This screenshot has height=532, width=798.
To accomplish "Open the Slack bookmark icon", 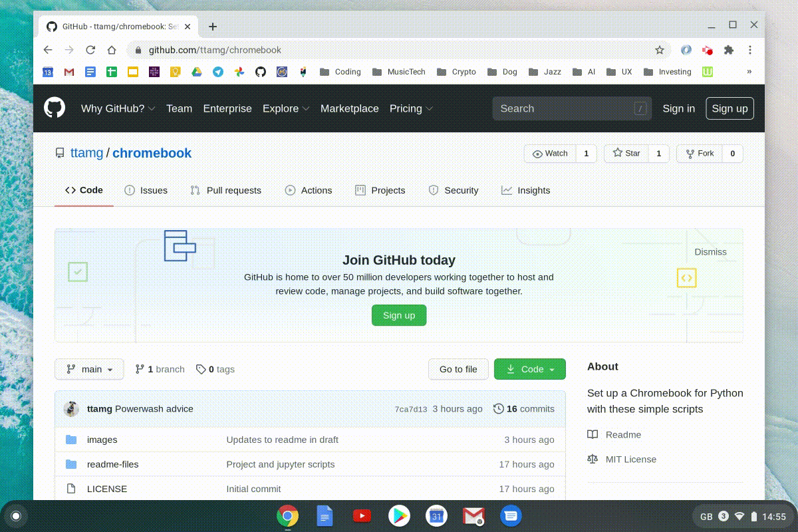I will 154,72.
